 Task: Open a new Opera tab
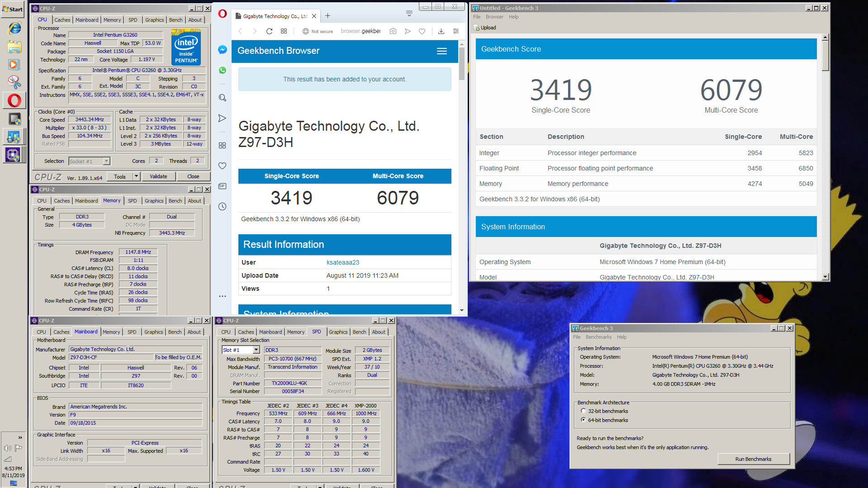(327, 16)
